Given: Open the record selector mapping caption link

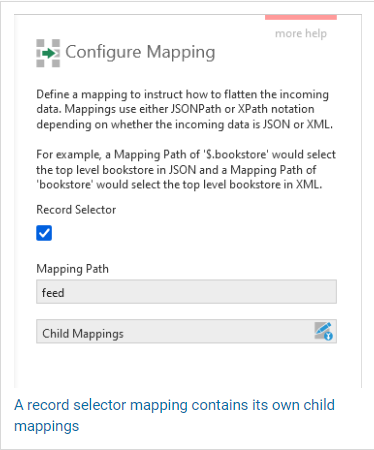Looking at the screenshot, I should [x=174, y=415].
